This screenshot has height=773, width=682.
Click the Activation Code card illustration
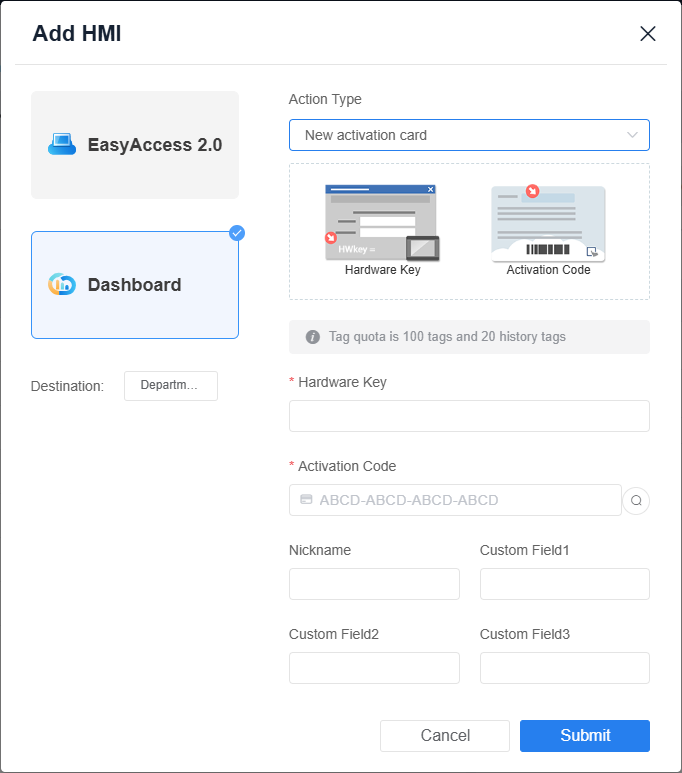tap(548, 223)
